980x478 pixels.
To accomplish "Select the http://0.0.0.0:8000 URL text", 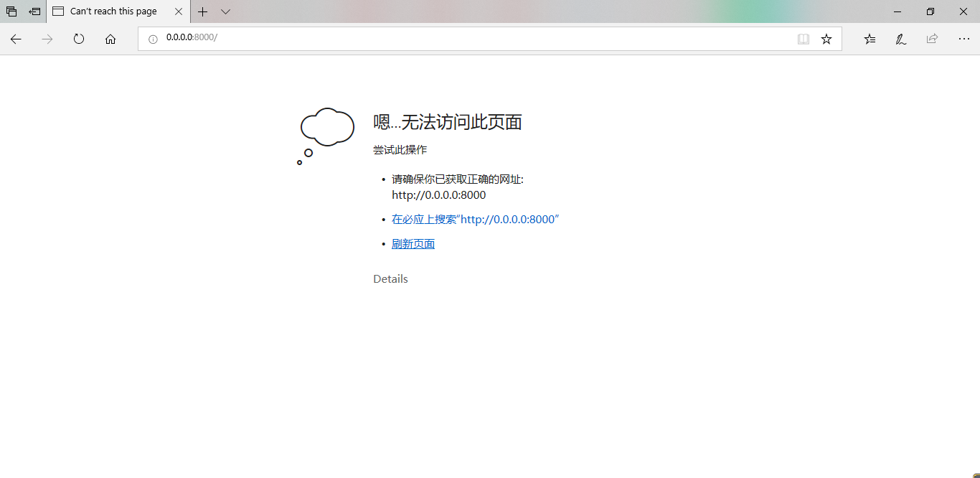I will point(439,195).
